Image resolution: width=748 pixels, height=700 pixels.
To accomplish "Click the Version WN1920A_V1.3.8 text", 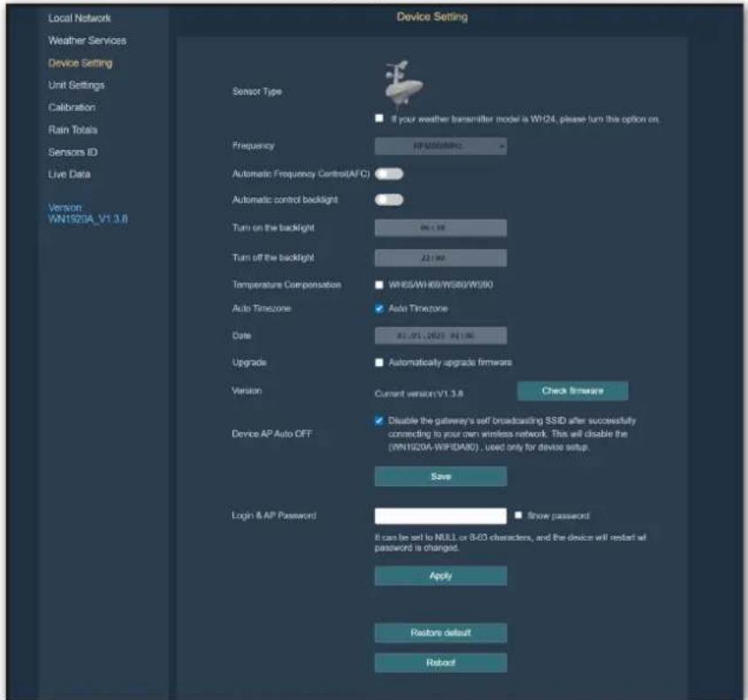I will 88,214.
